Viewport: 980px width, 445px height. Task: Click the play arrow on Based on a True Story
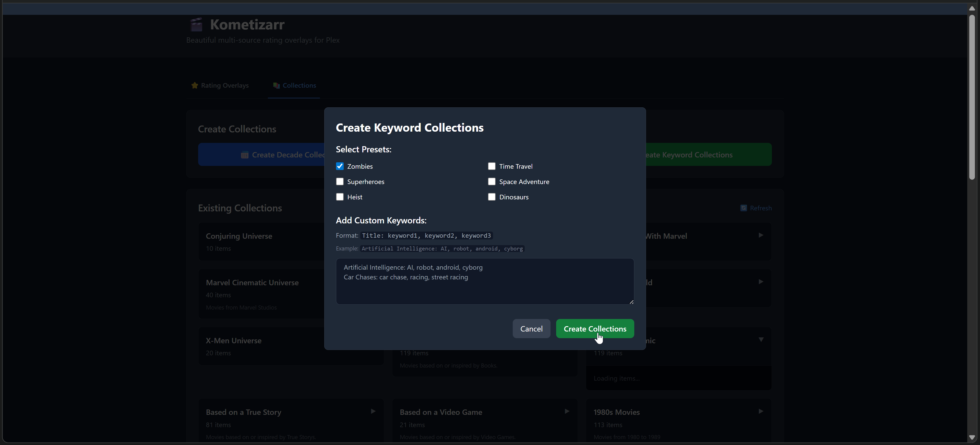[373, 412]
